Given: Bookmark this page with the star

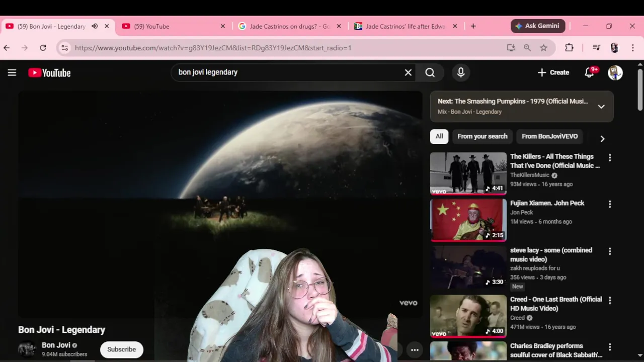Looking at the screenshot, I should 543,48.
